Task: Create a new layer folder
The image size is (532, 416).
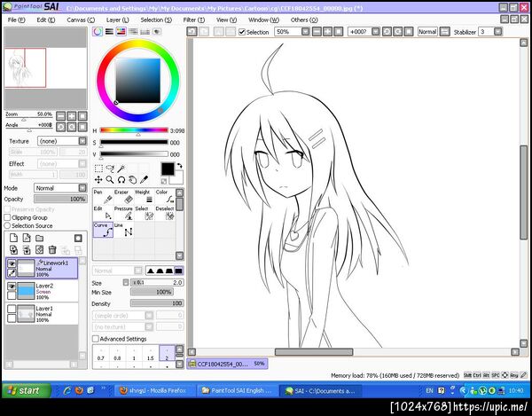Action: pos(40,238)
